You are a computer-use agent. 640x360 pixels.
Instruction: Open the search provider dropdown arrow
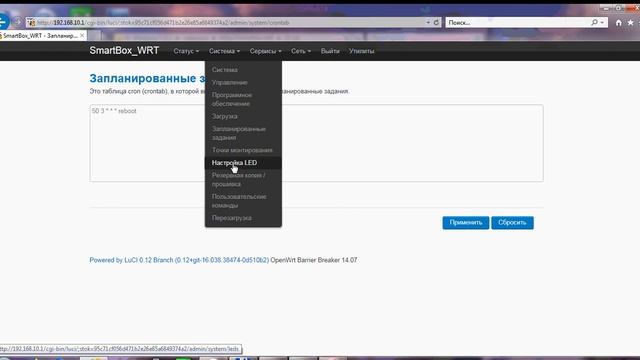coord(602,22)
